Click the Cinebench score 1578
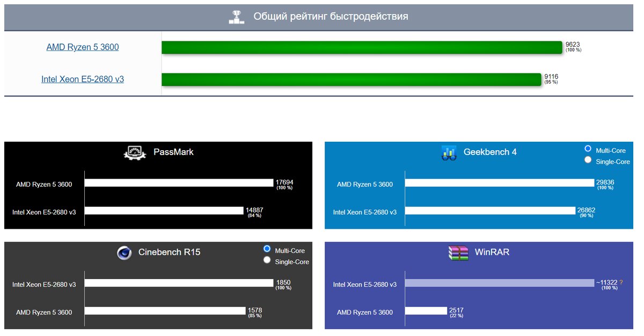 click(x=255, y=310)
